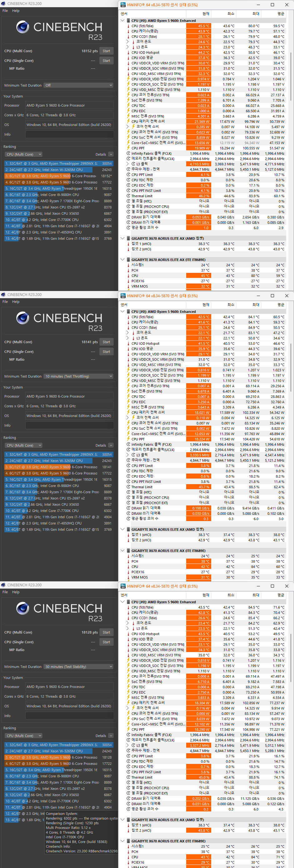Image resolution: width=294 pixels, height=868 pixels.
Task: Select ranking row scoring 18152*
Action: coord(59,176)
